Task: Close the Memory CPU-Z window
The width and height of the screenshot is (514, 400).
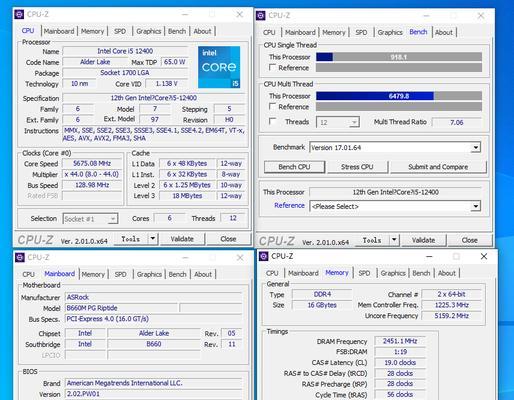Action: click(484, 256)
